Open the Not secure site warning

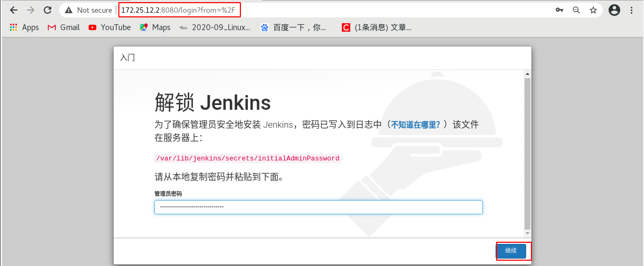88,10
